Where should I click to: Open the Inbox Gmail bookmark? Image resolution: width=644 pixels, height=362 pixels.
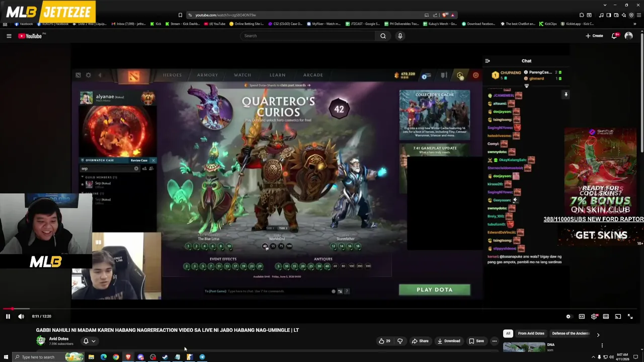pyautogui.click(x=129, y=24)
